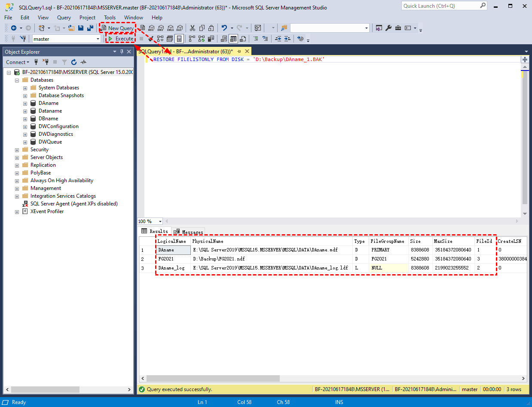Screen dimensions: 532x407
Task: Toggle Results to Grid output mode
Action: pyautogui.click(x=233, y=39)
